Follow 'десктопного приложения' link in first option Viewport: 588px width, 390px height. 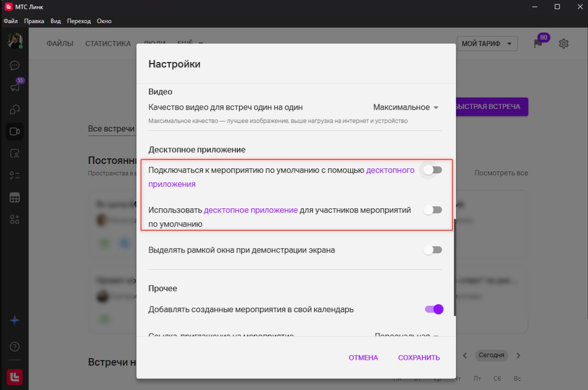pos(390,170)
